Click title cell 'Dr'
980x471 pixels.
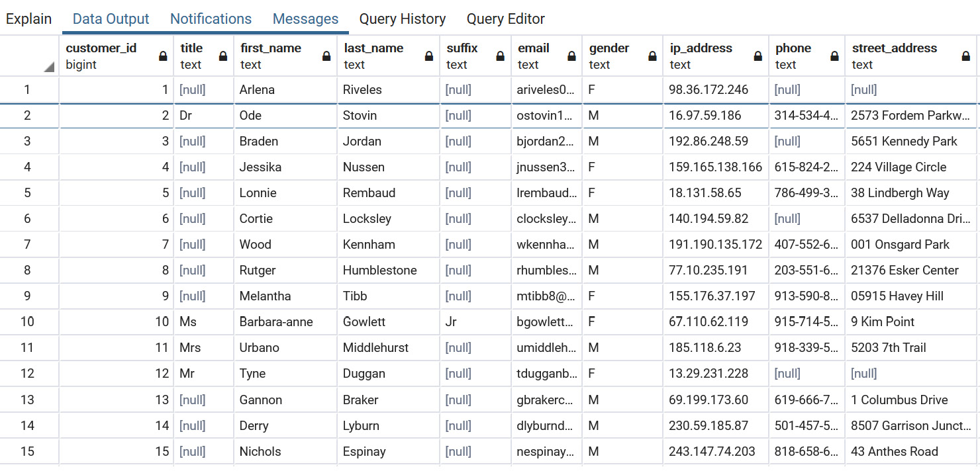click(x=205, y=115)
